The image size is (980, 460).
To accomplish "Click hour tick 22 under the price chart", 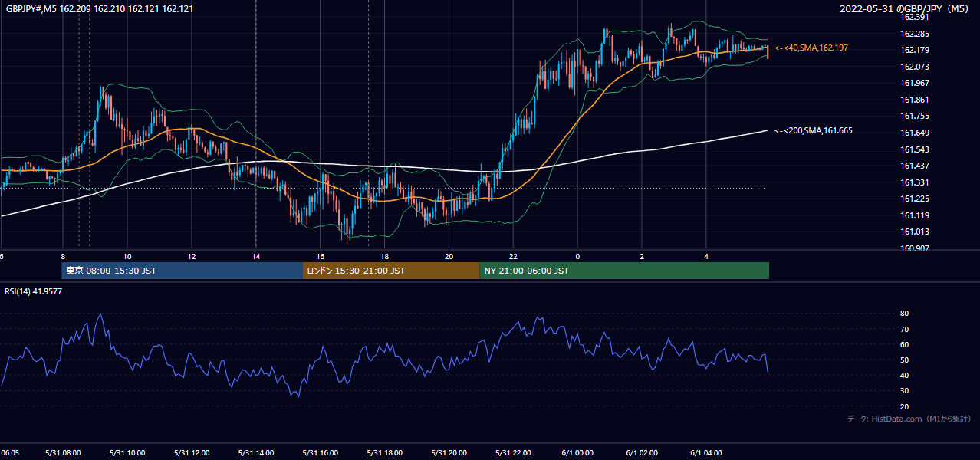I will pyautogui.click(x=513, y=257).
